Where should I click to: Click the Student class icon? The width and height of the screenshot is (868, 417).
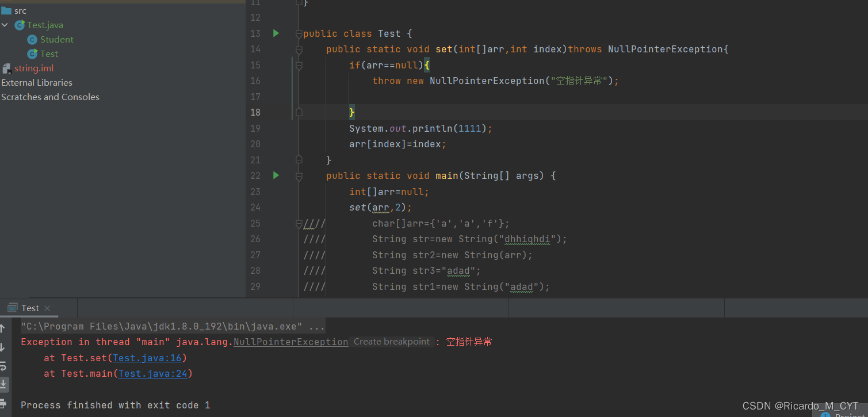coord(32,40)
